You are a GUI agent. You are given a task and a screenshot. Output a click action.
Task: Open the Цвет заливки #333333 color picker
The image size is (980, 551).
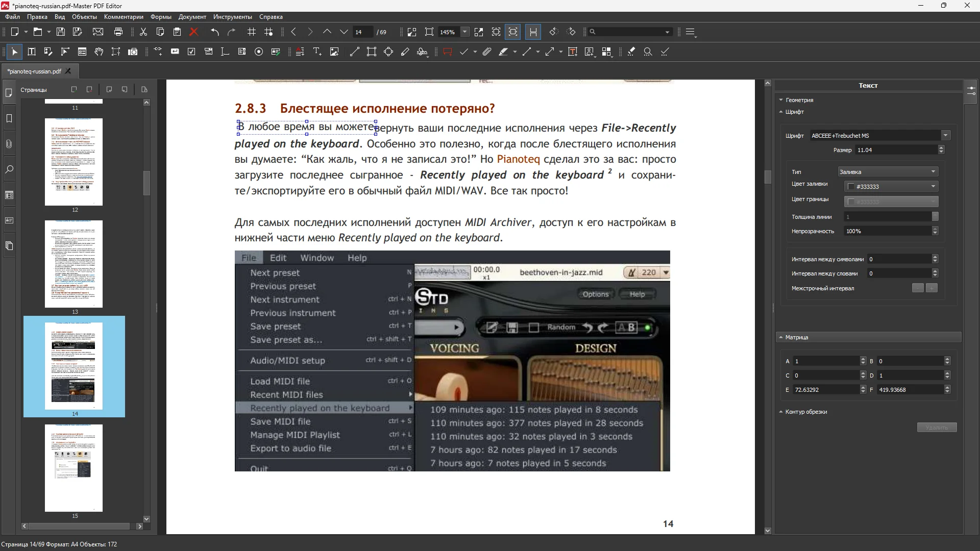(891, 186)
